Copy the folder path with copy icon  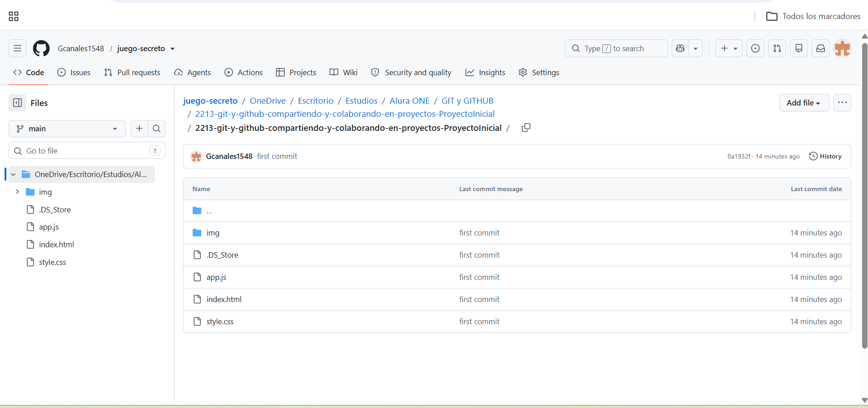click(x=526, y=128)
